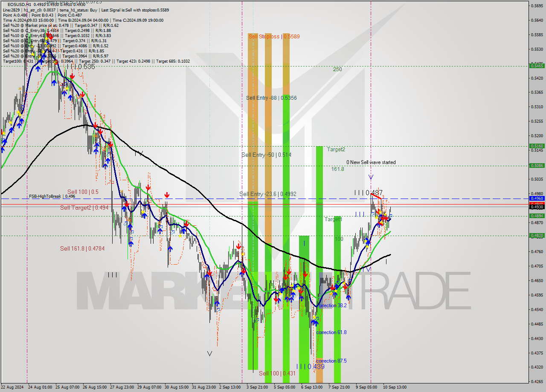Click the green 0.5086 price tag
Screen dimensions: 546x392
point(537,166)
